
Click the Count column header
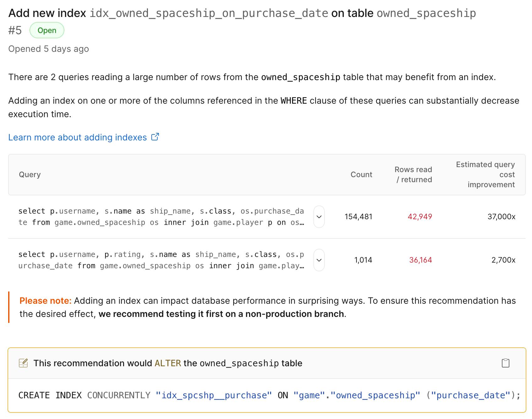361,174
